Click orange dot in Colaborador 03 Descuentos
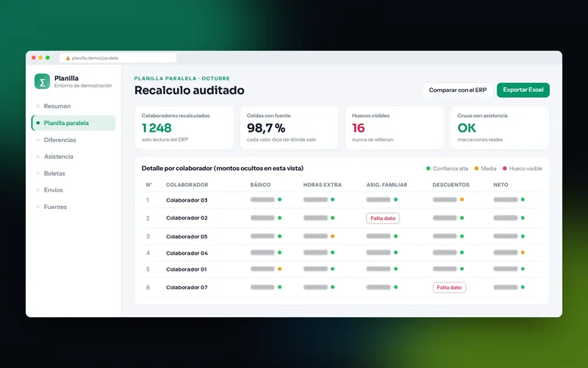This screenshot has height=368, width=588. (462, 199)
